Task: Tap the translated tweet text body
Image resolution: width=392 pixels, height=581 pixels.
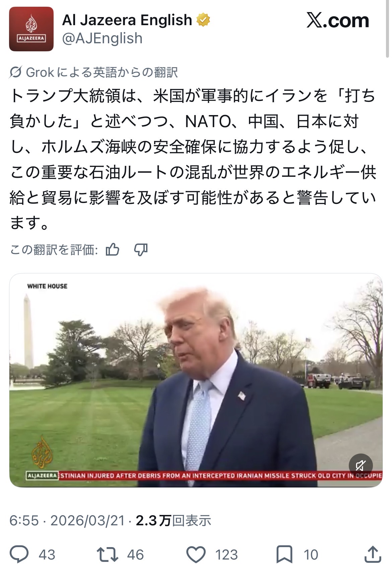Action: pos(193,159)
